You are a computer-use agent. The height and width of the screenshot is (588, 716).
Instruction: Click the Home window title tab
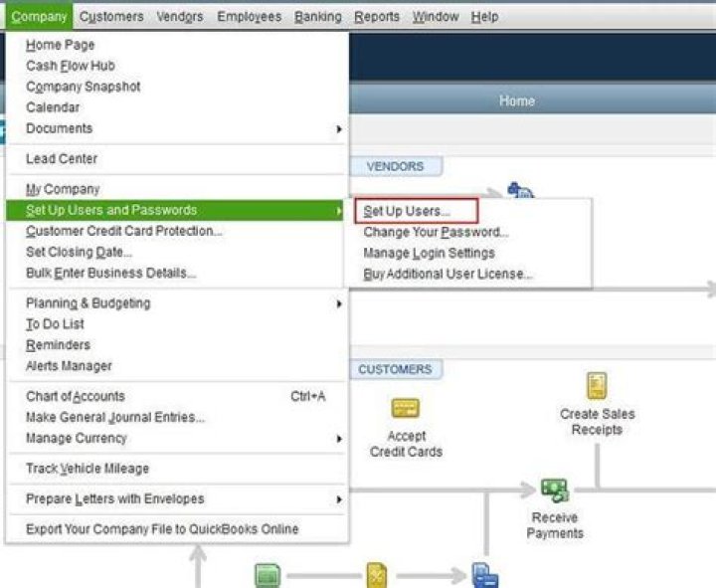pos(517,100)
